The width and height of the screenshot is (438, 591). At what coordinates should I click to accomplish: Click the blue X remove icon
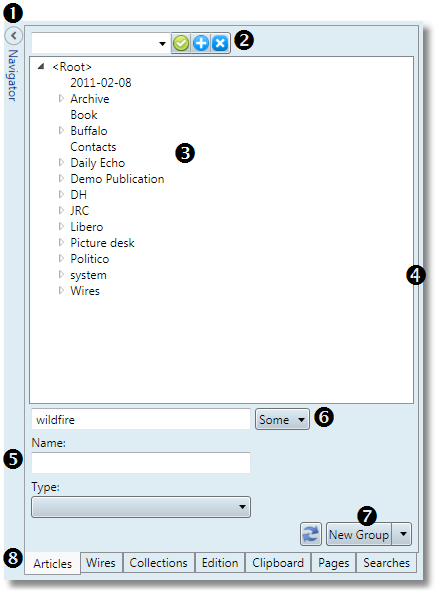[220, 43]
